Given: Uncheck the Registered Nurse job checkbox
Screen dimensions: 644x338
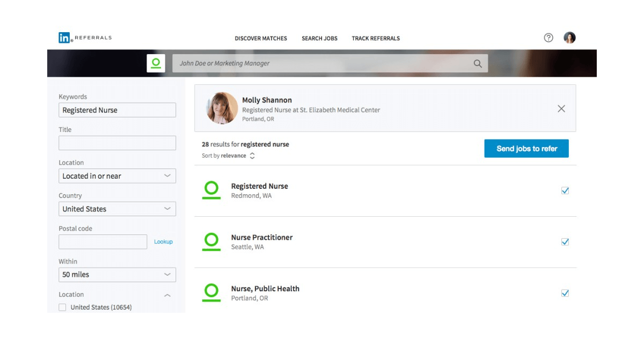Looking at the screenshot, I should tap(565, 190).
